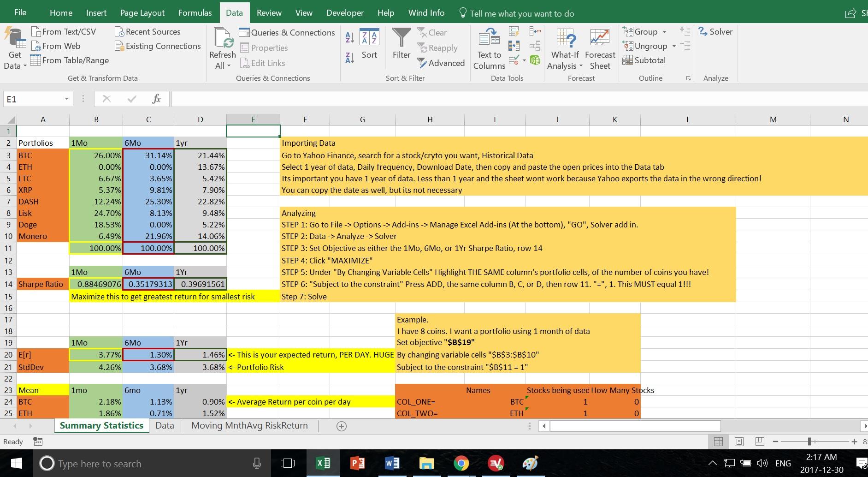868x477 pixels.
Task: Expand the Name Box dropdown arrow
Action: (66, 99)
